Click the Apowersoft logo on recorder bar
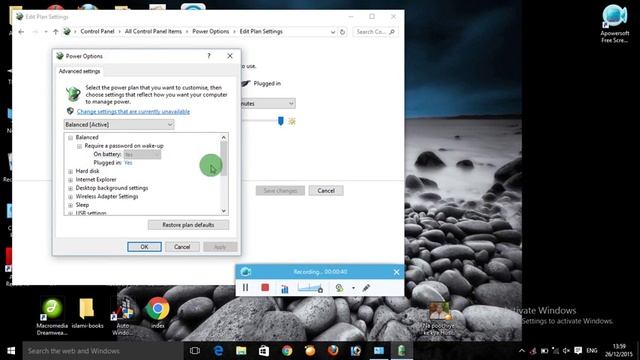640x360 pixels. (x=245, y=272)
